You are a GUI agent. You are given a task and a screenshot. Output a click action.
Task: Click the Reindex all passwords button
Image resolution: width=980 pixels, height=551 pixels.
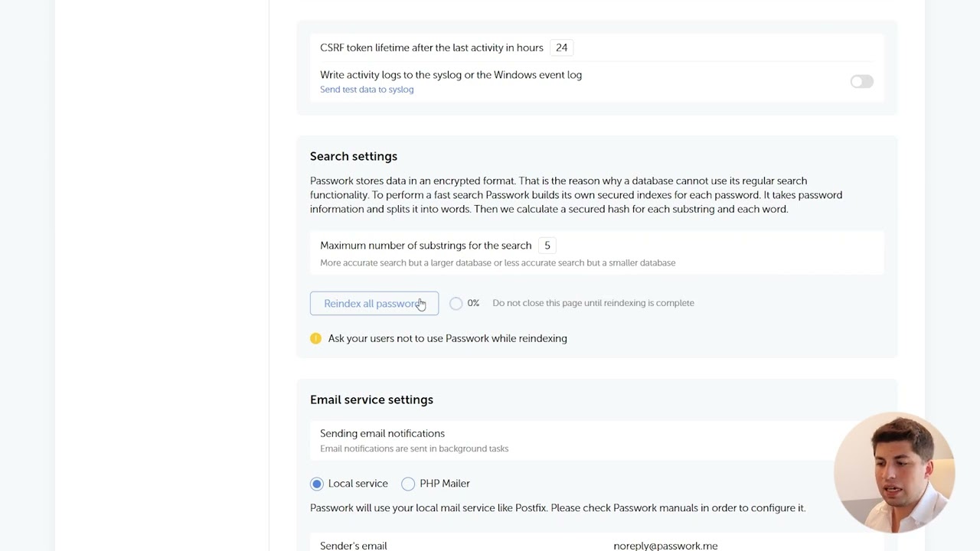[374, 303]
